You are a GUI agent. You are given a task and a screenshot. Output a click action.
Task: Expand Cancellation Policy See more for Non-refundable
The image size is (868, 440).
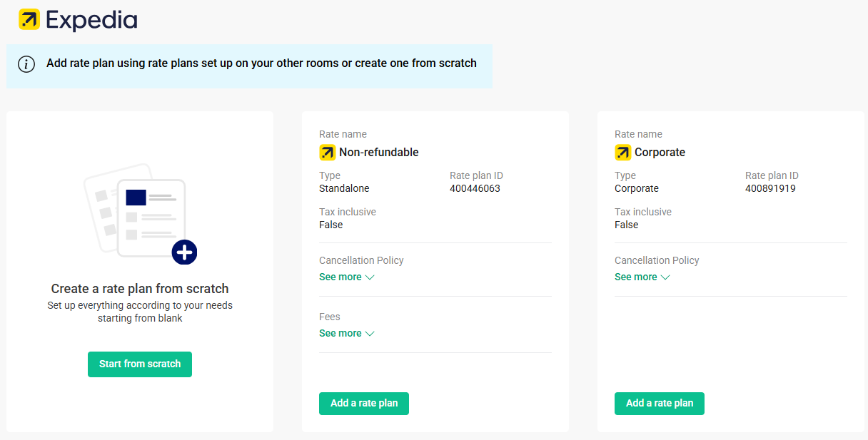click(340, 277)
